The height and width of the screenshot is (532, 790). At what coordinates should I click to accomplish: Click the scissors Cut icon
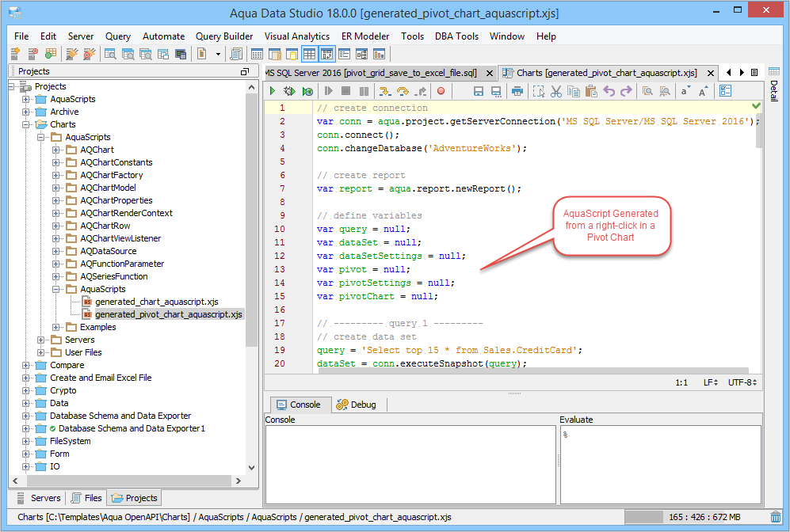(555, 92)
